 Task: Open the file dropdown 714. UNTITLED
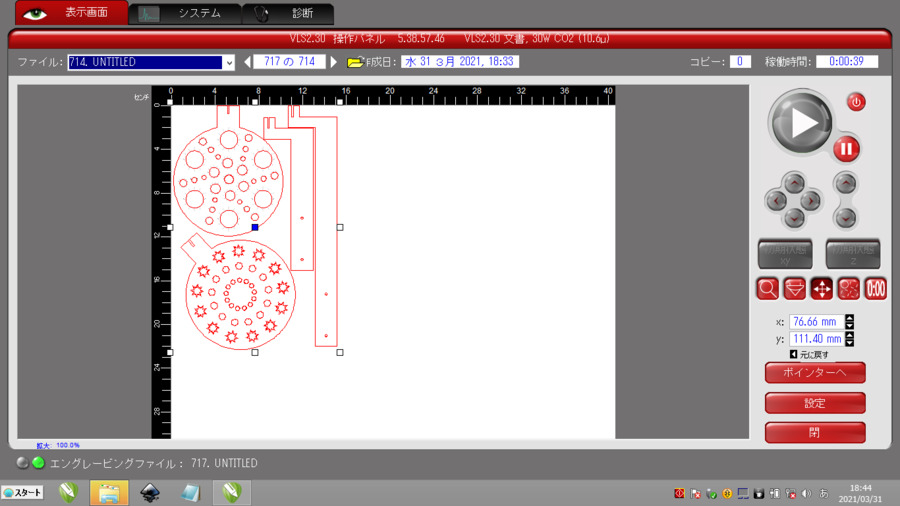[x=229, y=62]
